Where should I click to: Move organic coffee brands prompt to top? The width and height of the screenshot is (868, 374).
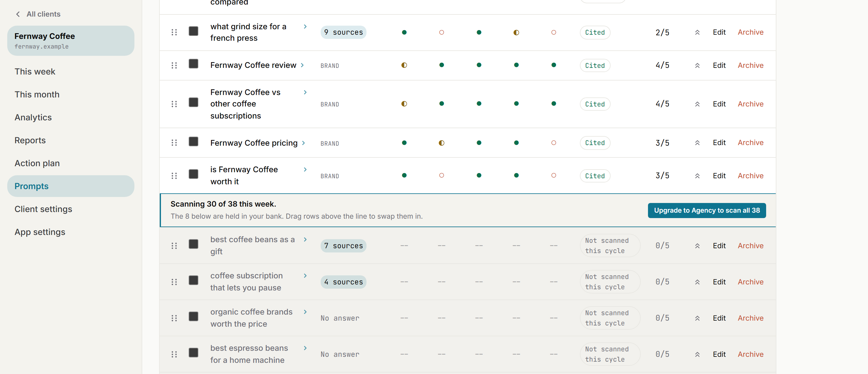pos(697,318)
